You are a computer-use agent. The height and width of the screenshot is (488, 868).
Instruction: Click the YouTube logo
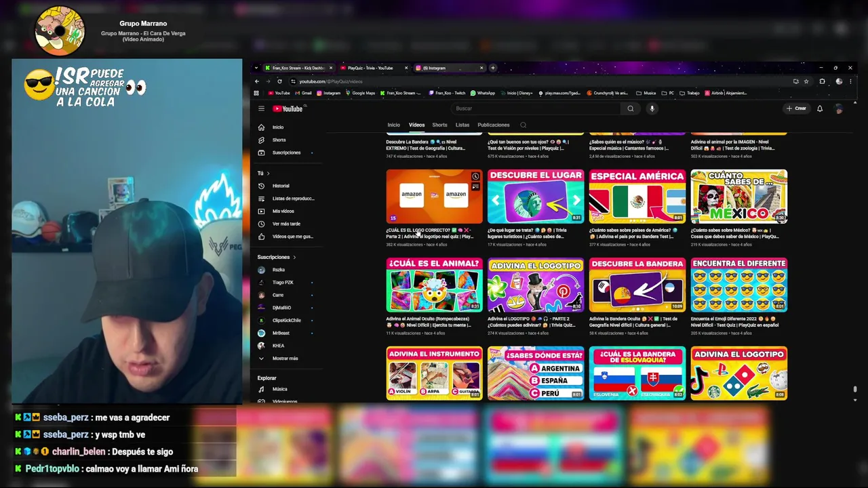[288, 108]
